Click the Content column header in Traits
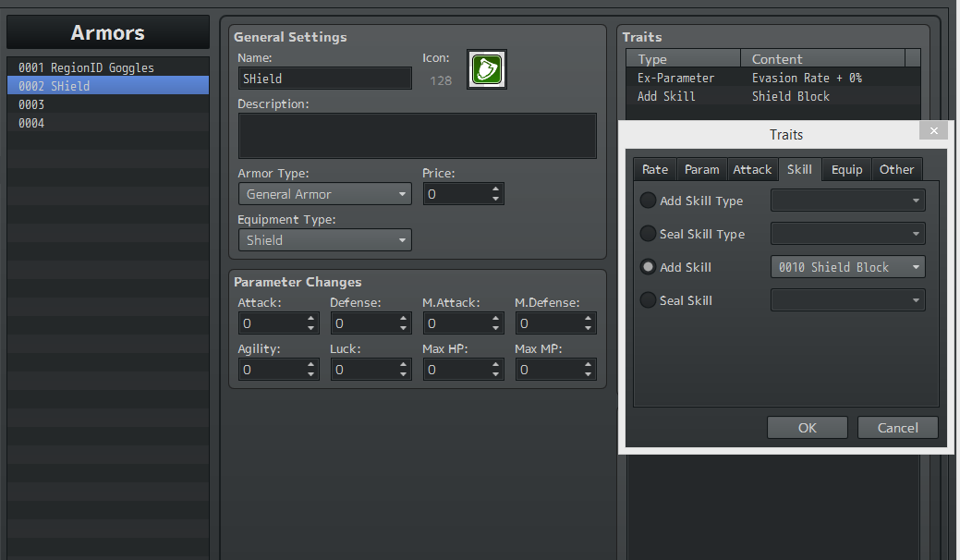 [x=823, y=59]
